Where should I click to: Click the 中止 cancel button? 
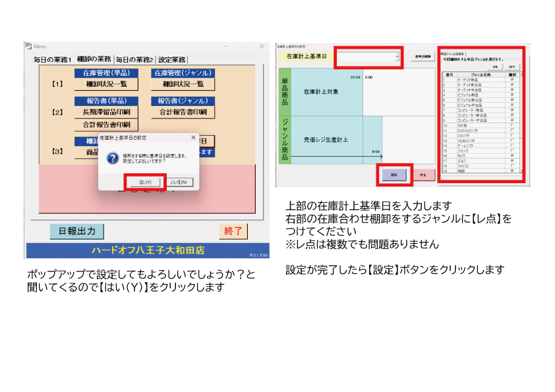click(x=423, y=175)
